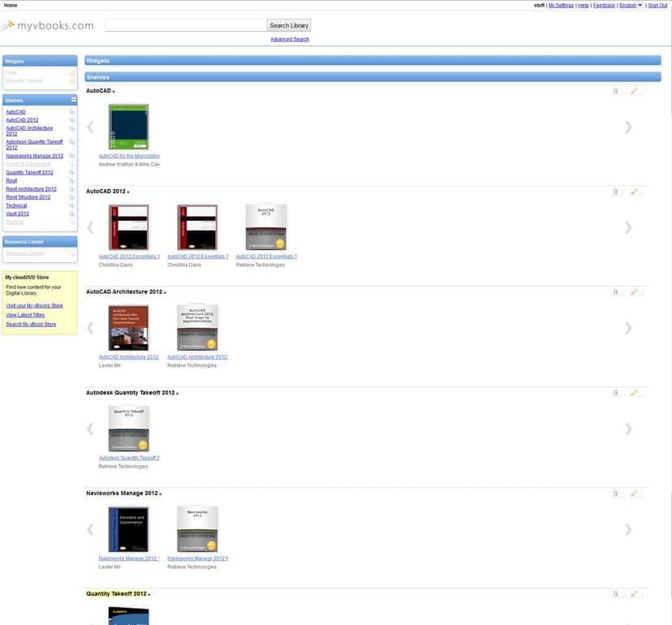Click delete icon for Autodesk Quantity Takeoff 2012 shelf
Screen dimensions: 672x625
[x=615, y=393]
